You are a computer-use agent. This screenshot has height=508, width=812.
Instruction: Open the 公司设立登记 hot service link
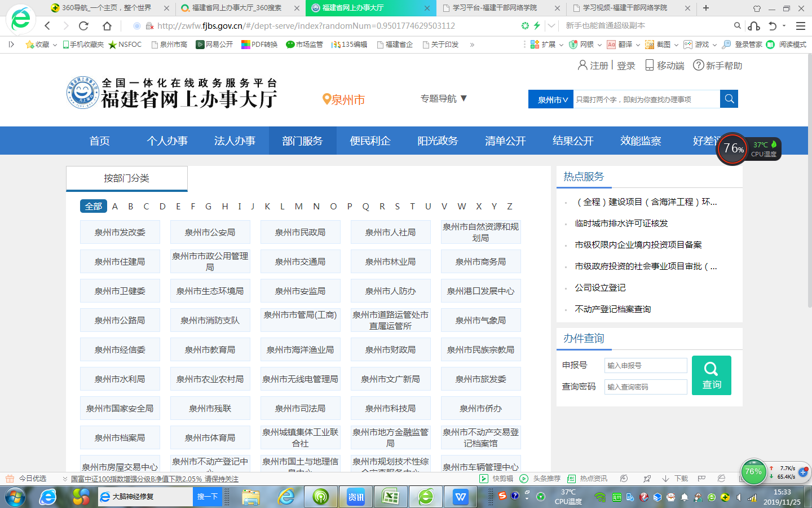point(600,288)
